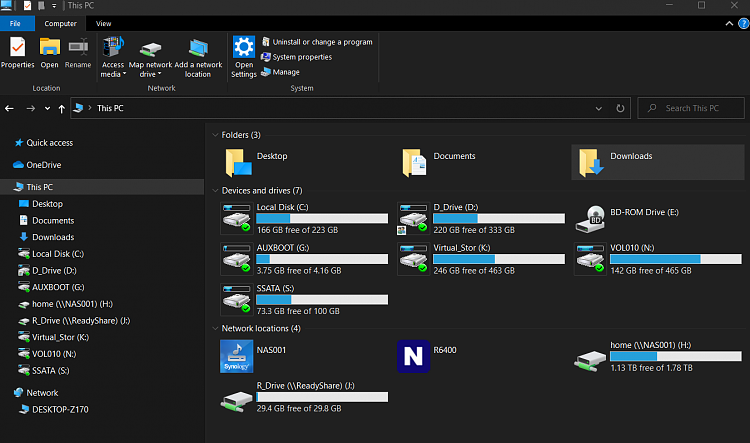
Task: Open the NAS001 Synology network location
Action: (236, 356)
